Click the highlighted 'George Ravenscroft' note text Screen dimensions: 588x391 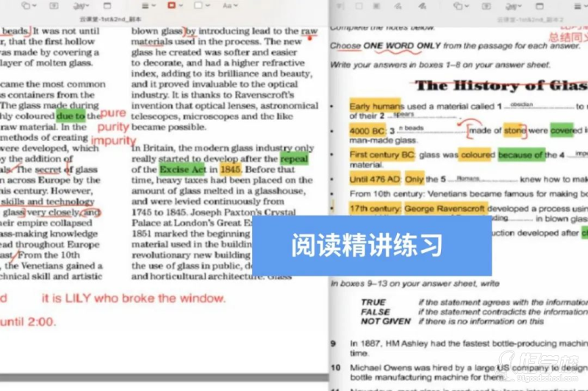444,209
